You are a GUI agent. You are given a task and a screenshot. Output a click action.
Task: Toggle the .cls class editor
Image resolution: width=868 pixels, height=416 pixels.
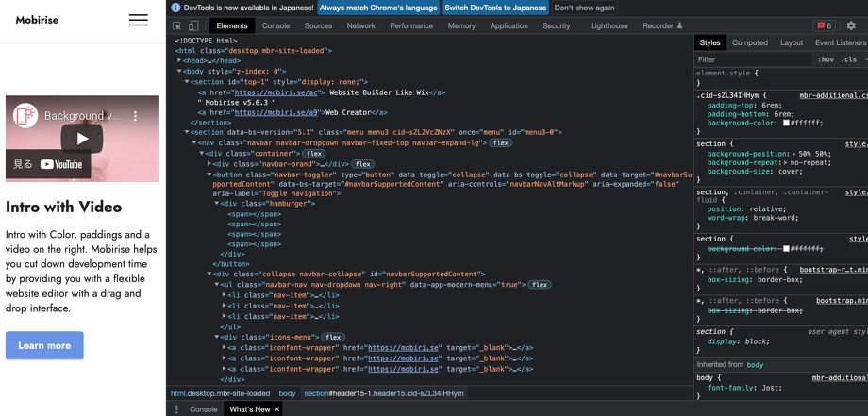click(849, 59)
